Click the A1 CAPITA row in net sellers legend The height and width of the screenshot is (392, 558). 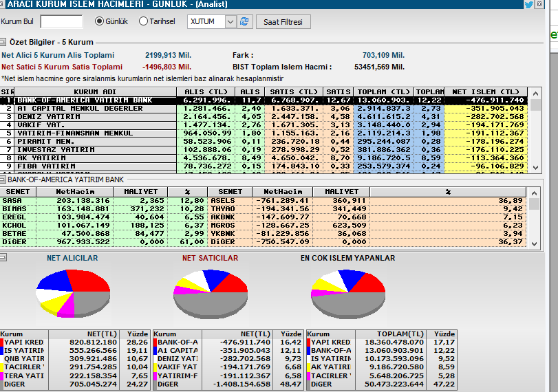click(228, 350)
